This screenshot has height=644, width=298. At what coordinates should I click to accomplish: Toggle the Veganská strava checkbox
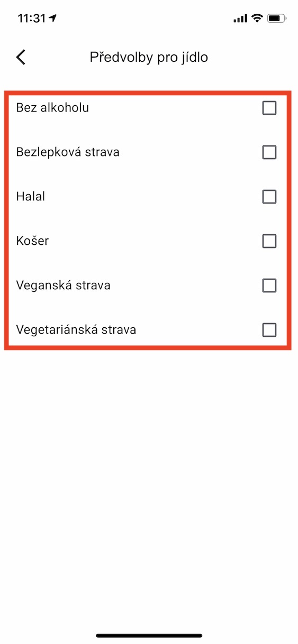pos(269,286)
